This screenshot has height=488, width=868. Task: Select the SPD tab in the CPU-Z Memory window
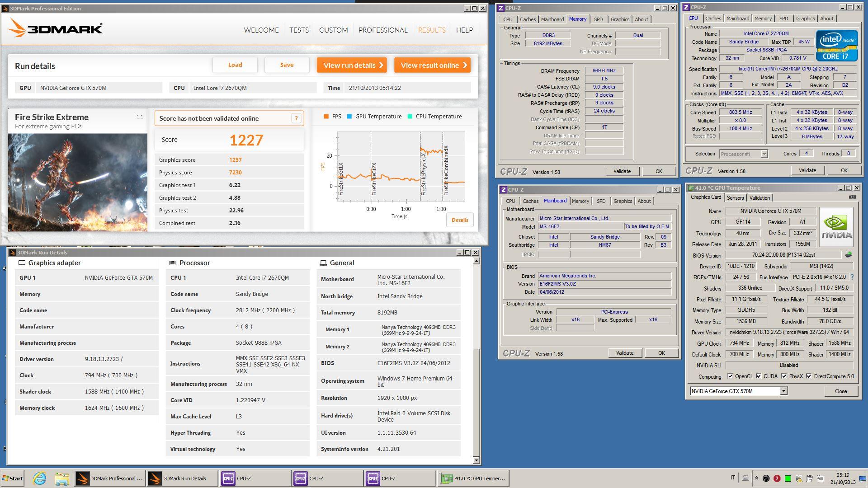[598, 19]
